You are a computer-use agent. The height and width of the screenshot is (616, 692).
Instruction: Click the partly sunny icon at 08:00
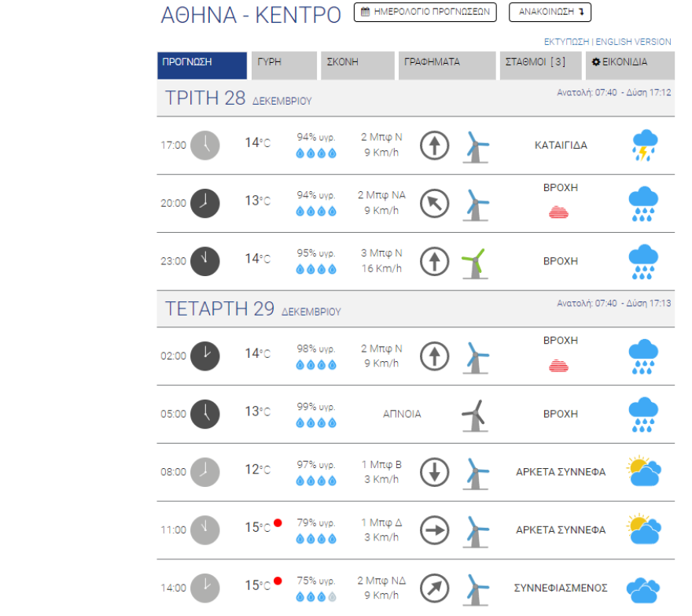coord(643,472)
